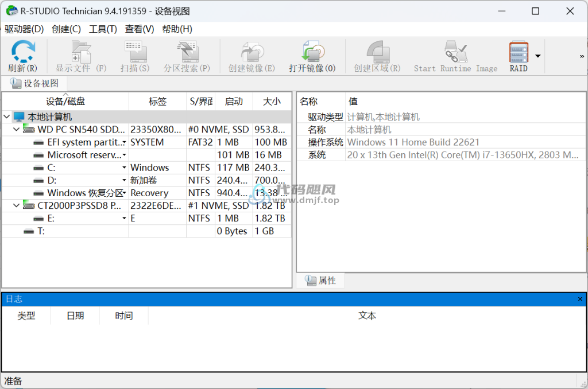Click the Start Runtime Image icon
Viewport: 588px width, 389px height.
coord(455,52)
